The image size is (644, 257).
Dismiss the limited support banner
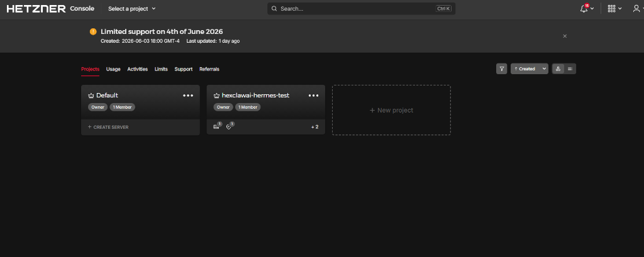(565, 36)
